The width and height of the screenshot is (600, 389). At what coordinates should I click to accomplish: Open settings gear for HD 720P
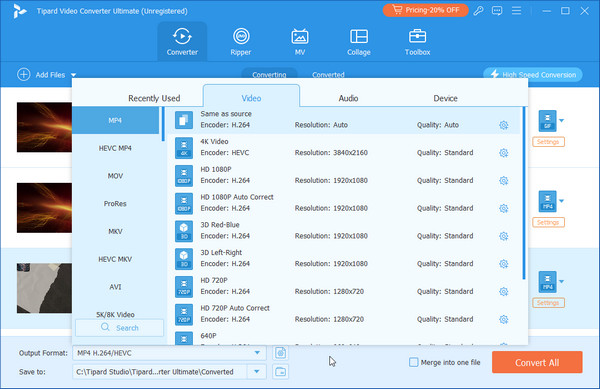coord(504,291)
